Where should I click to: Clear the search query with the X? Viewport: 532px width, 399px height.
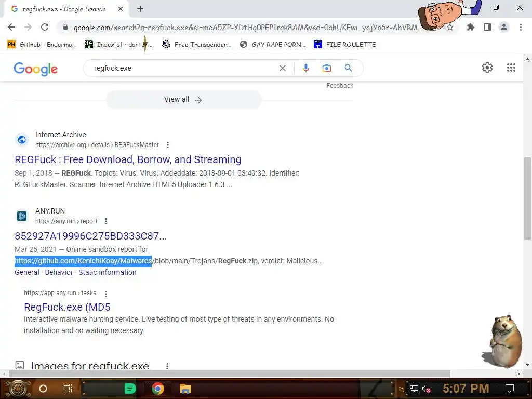[x=282, y=68]
